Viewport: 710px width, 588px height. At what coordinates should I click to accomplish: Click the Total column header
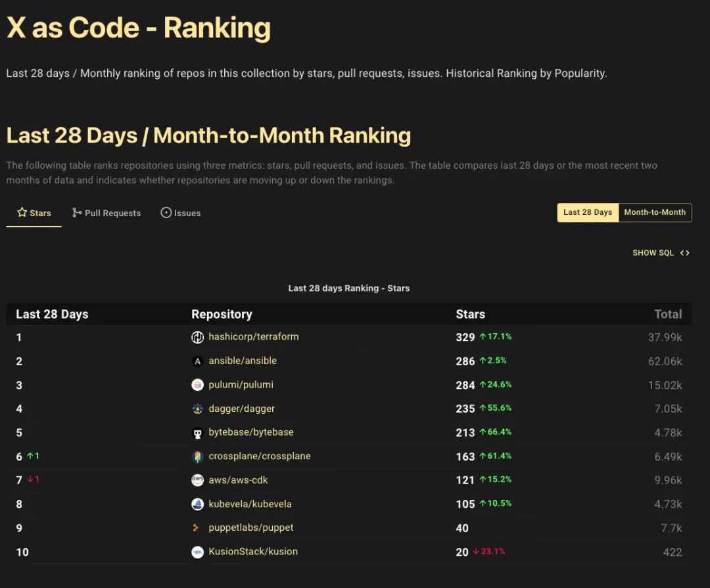(668, 314)
